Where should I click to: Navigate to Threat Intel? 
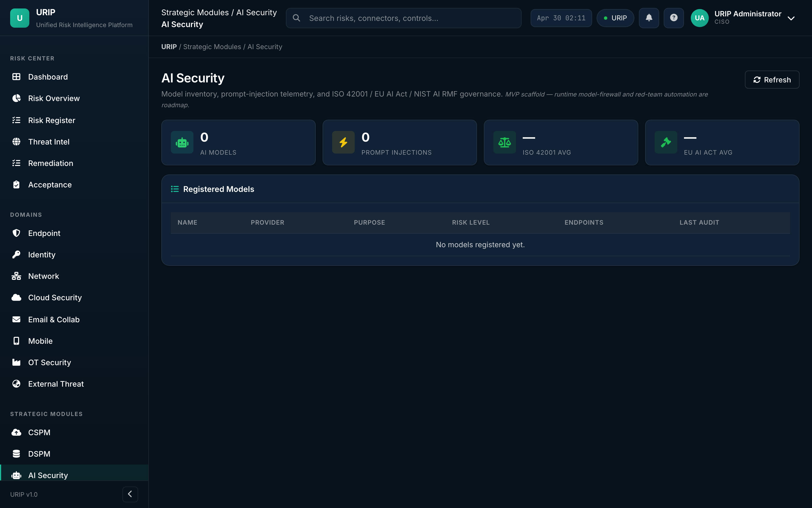point(74,141)
